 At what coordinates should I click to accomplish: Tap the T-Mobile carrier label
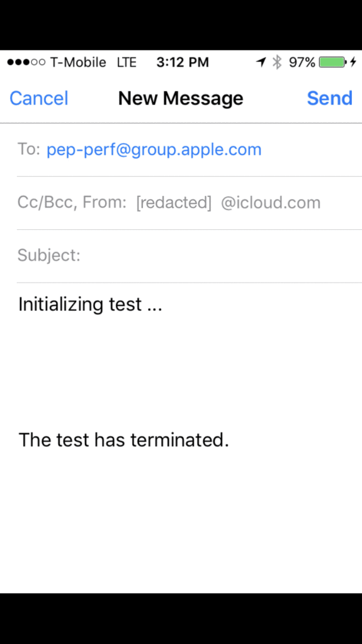pyautogui.click(x=78, y=62)
